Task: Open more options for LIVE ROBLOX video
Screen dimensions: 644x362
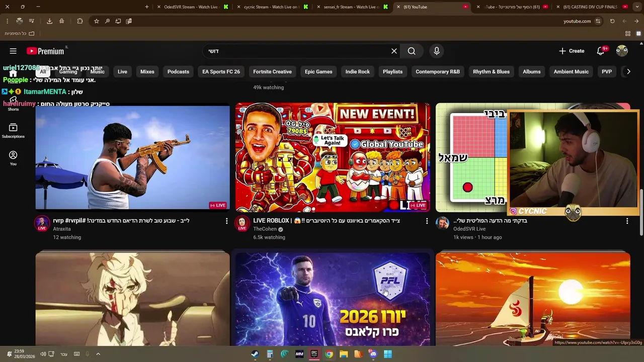Action: coord(427,221)
